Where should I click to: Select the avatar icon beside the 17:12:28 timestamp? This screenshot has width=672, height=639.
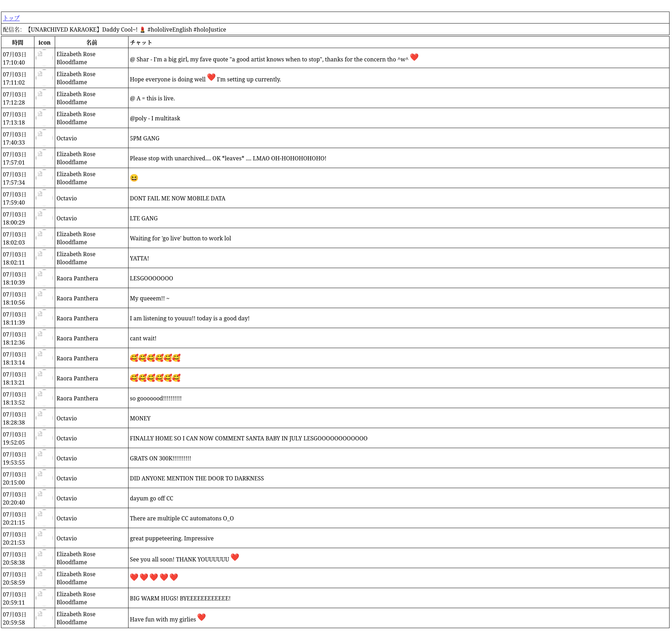(x=44, y=98)
